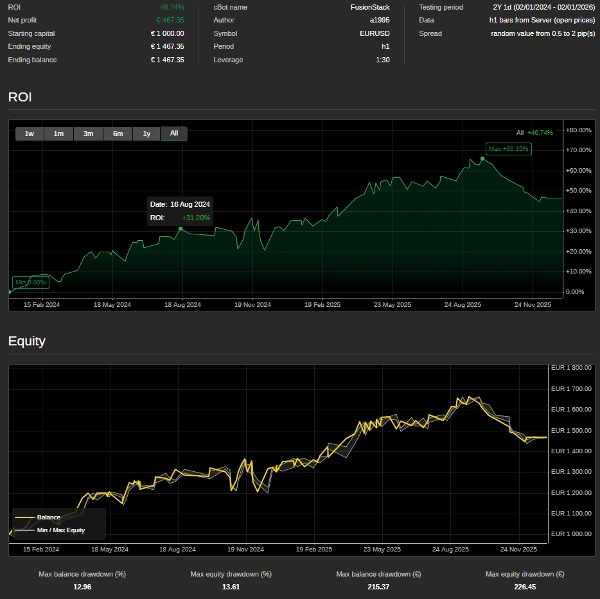Toggle the Balance series in legend
This screenshot has height=599, width=600.
pyautogui.click(x=49, y=517)
